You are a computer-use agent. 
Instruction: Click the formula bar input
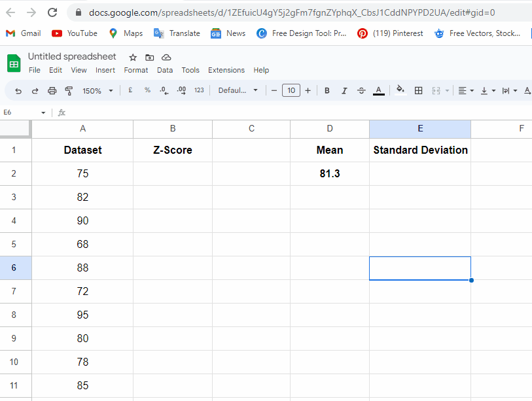coord(298,113)
